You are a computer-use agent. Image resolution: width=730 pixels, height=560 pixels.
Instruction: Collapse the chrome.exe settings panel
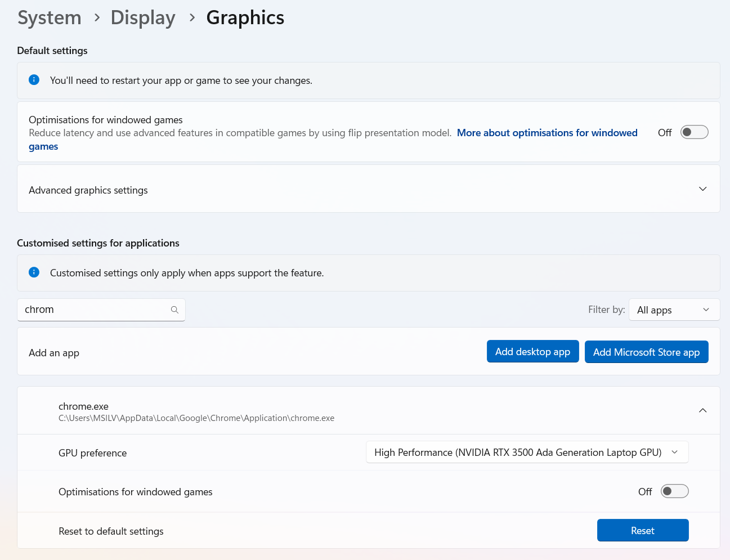(x=702, y=410)
